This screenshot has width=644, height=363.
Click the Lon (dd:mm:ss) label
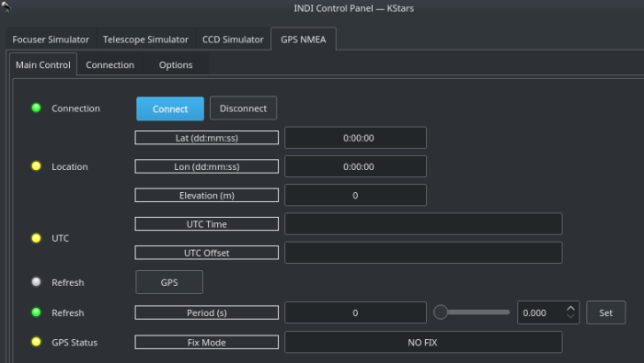(207, 166)
